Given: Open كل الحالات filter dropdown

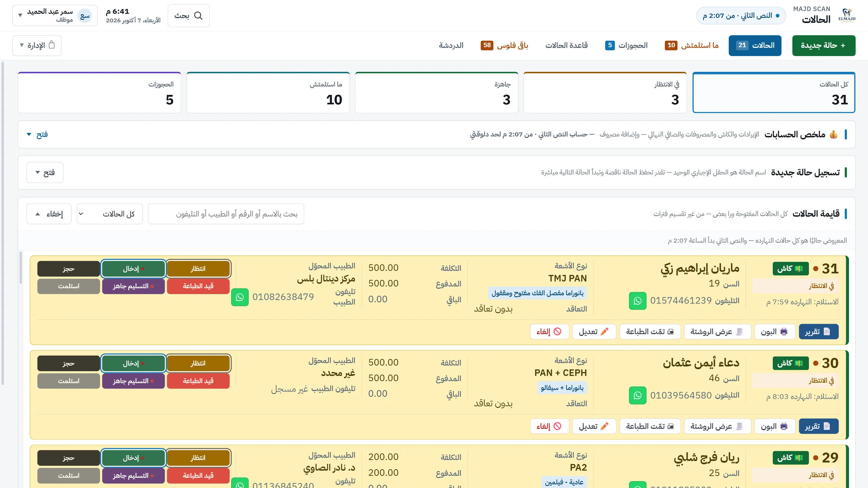Looking at the screenshot, I should click(x=110, y=214).
